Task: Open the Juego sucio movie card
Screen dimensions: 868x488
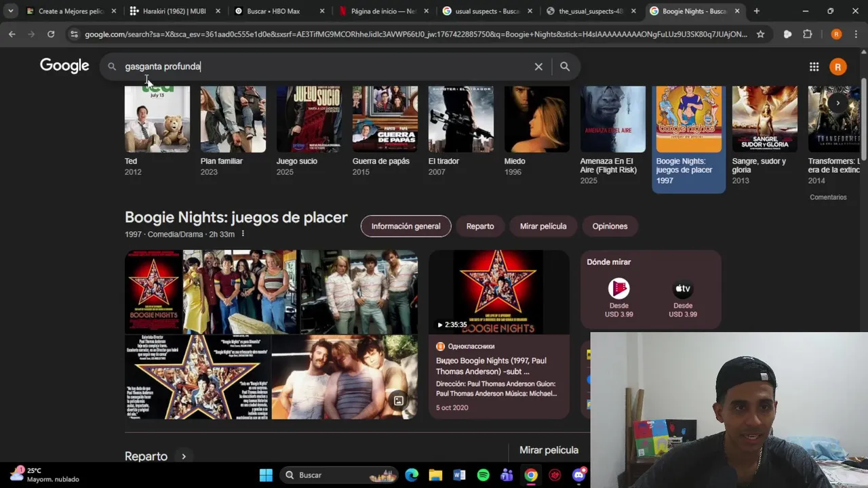Action: [x=309, y=131]
